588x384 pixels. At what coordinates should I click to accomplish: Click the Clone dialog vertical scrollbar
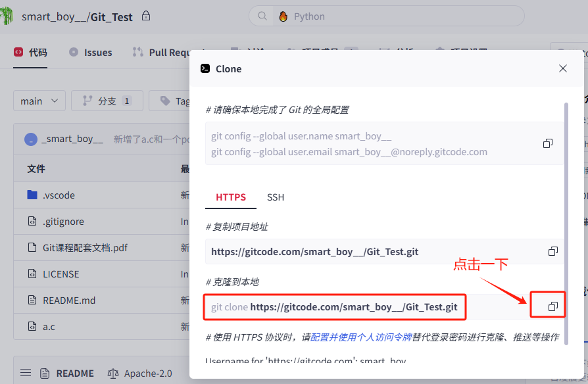pos(566,223)
